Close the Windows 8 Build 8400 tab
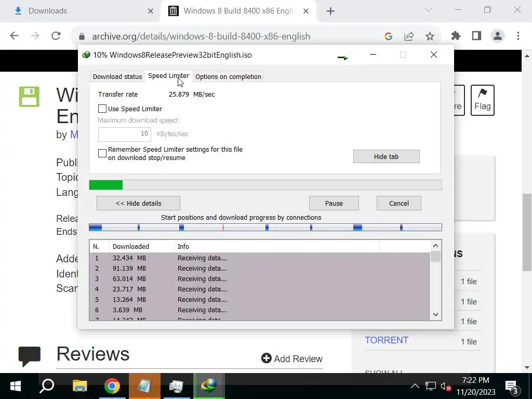Viewport: 532px width, 399px height. click(305, 11)
